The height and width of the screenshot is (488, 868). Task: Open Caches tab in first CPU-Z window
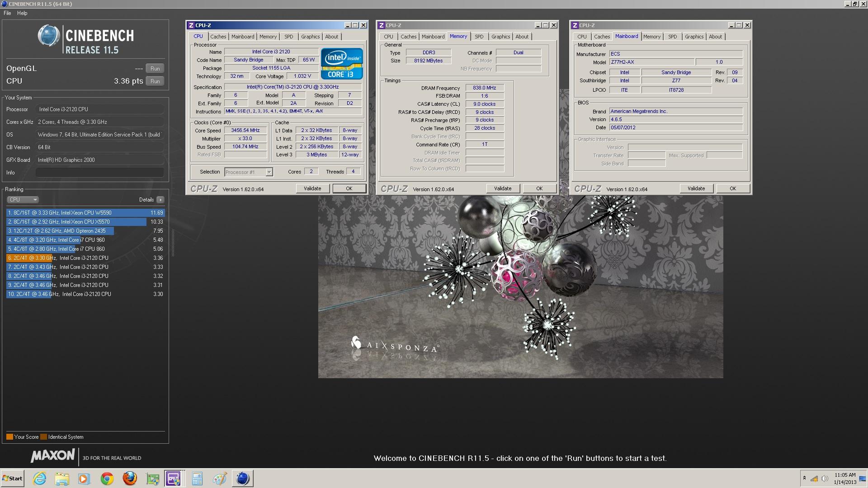pyautogui.click(x=218, y=37)
